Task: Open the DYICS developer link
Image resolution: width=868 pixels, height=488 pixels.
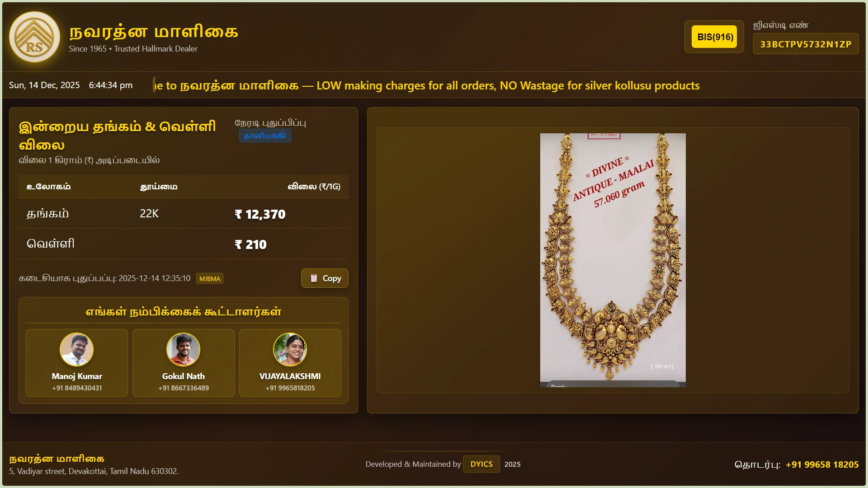Action: [481, 464]
